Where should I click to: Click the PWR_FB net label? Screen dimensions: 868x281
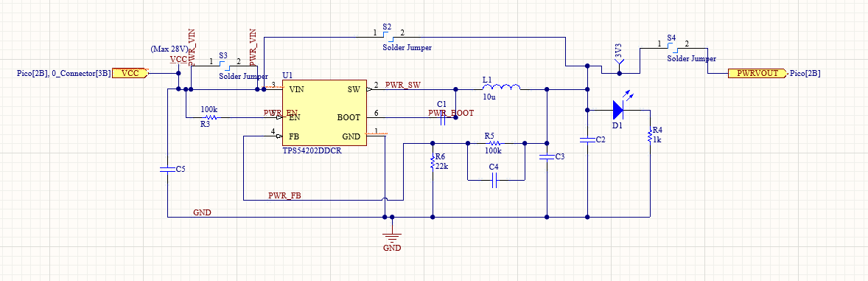tap(284, 195)
